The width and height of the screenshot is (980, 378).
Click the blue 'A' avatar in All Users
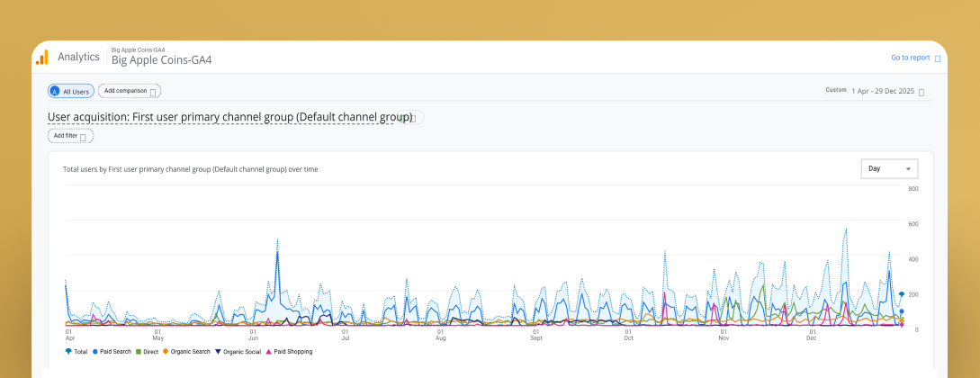[x=55, y=91]
